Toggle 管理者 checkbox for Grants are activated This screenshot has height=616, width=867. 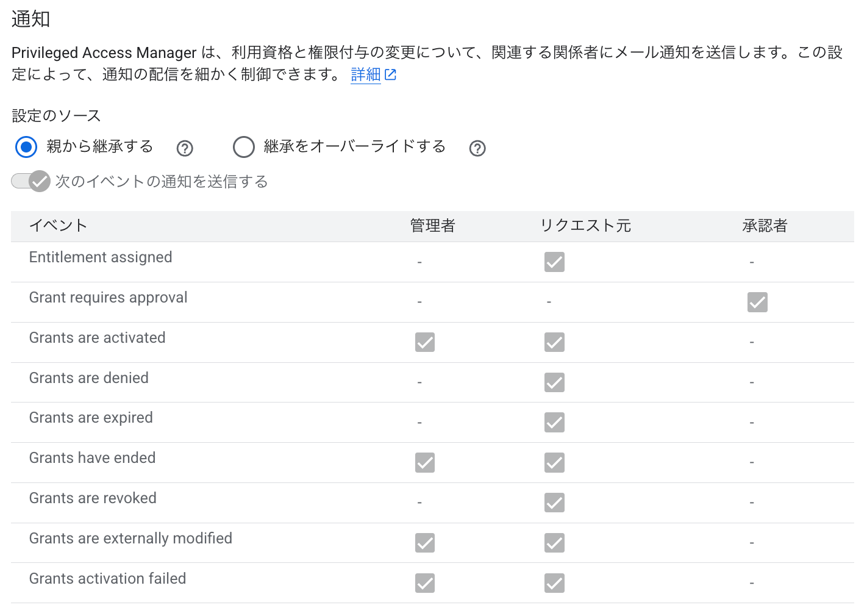pyautogui.click(x=425, y=342)
